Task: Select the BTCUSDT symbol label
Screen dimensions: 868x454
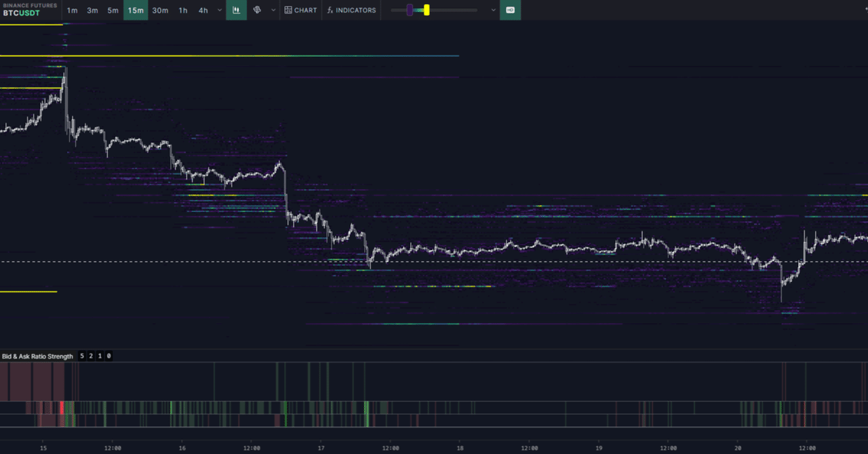Action: click(20, 13)
